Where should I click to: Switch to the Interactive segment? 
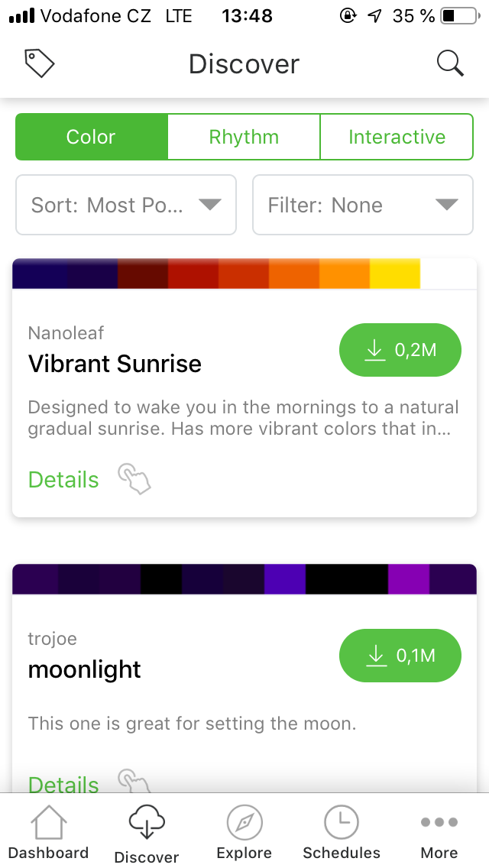pos(397,137)
